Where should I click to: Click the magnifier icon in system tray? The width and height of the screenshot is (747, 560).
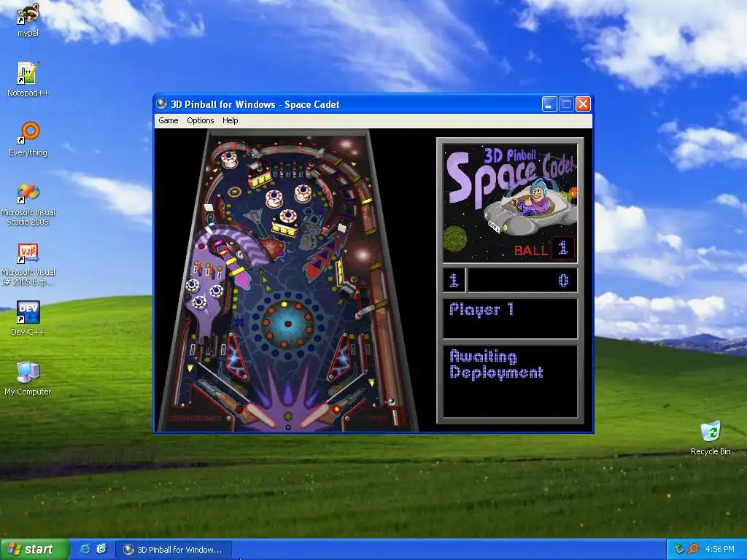coord(693,549)
